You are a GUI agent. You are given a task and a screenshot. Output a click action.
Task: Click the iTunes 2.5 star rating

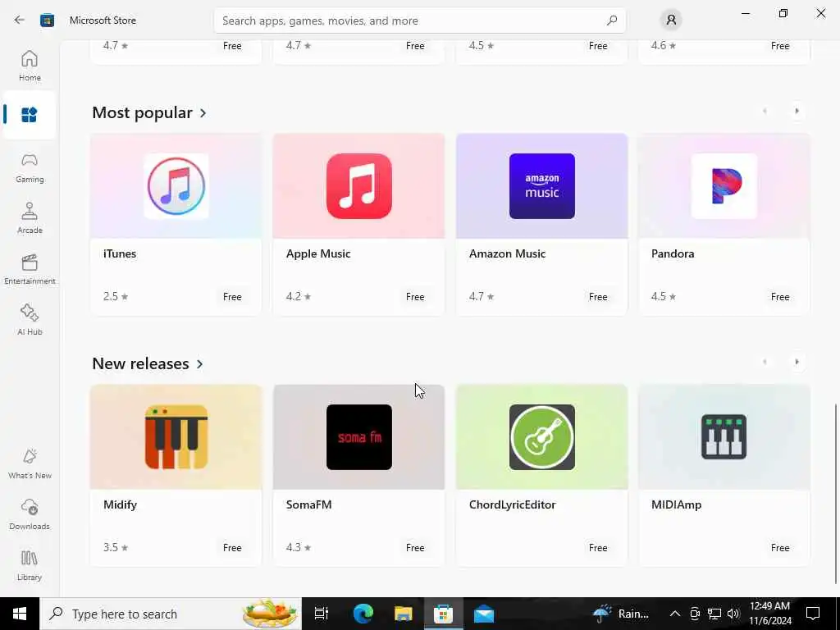[116, 296]
